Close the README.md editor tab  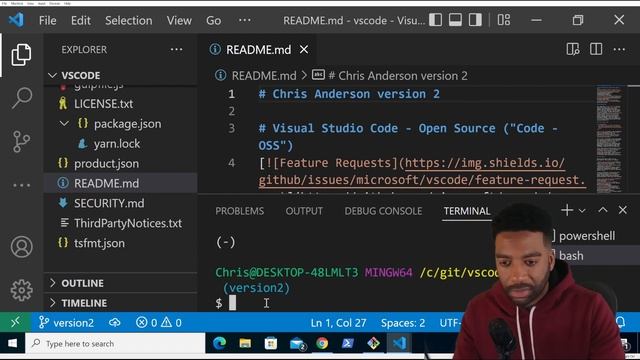pos(304,49)
